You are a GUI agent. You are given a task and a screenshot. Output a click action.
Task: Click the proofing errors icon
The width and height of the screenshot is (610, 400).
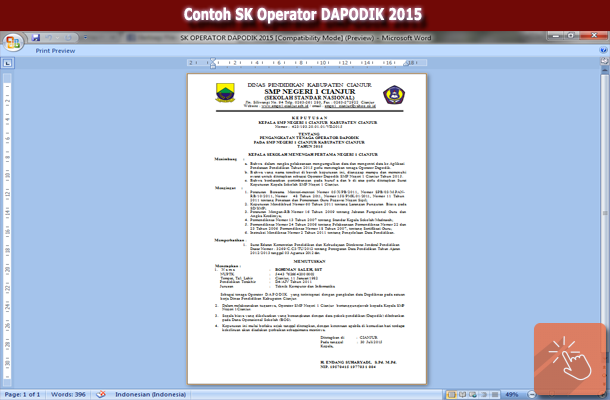101,395
